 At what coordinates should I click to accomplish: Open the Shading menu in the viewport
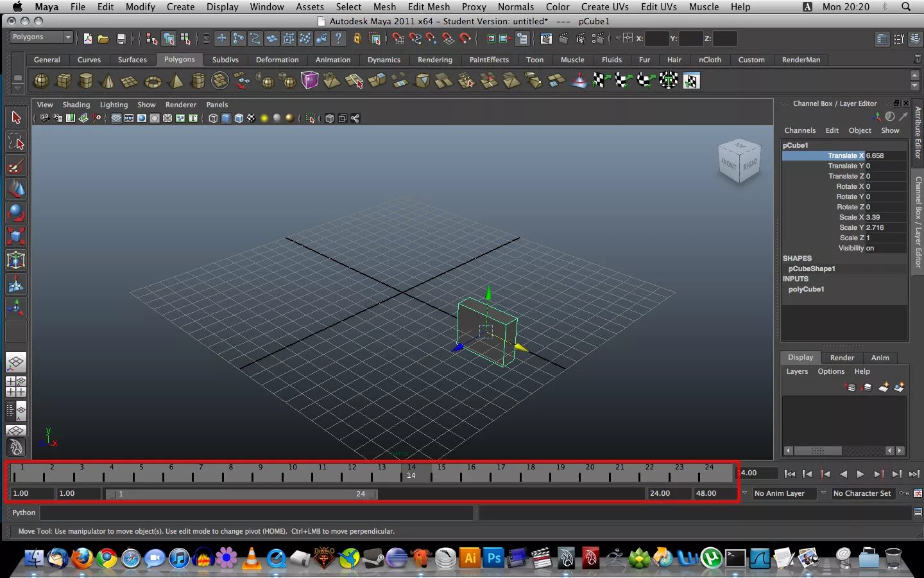(76, 105)
